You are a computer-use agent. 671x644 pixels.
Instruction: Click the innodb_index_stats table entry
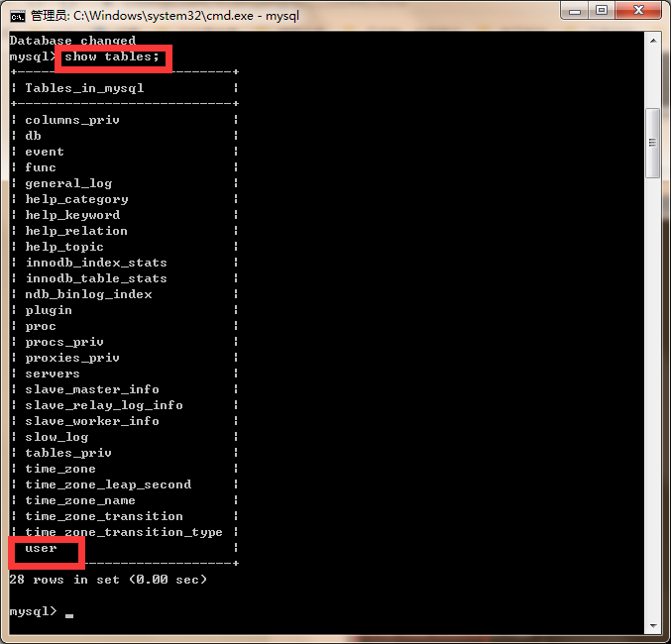[x=96, y=263]
